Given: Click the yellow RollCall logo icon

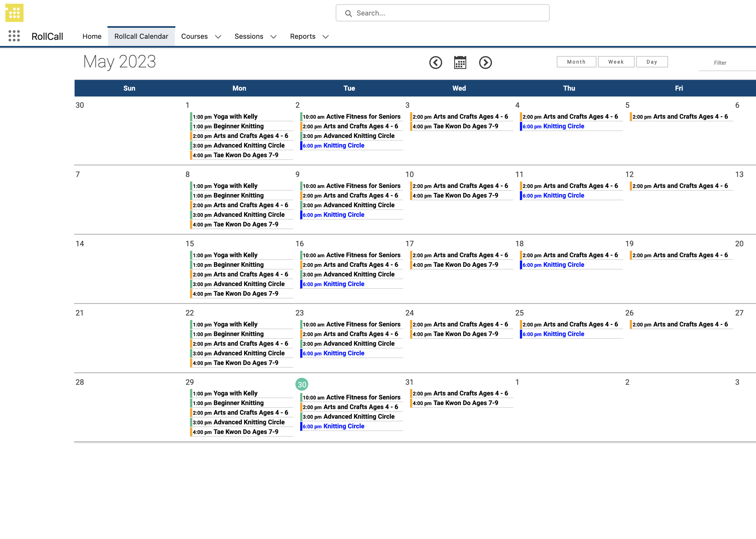Looking at the screenshot, I should pyautogui.click(x=14, y=13).
